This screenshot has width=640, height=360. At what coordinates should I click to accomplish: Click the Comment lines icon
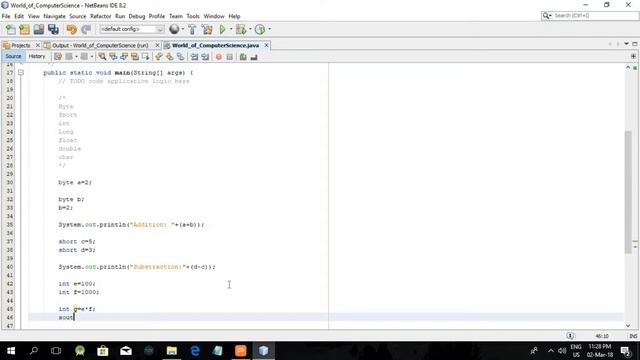(x=243, y=57)
